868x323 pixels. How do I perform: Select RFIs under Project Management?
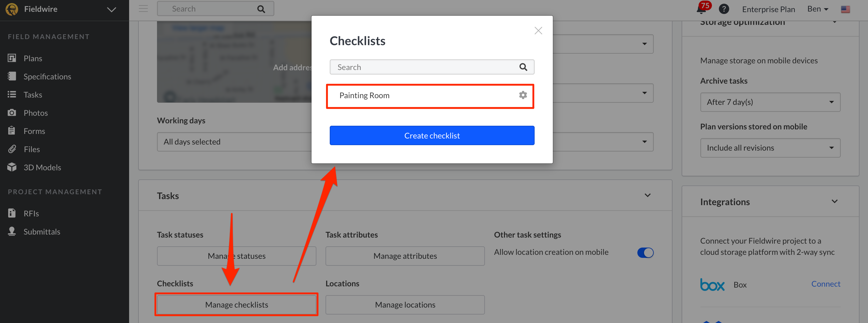(31, 213)
